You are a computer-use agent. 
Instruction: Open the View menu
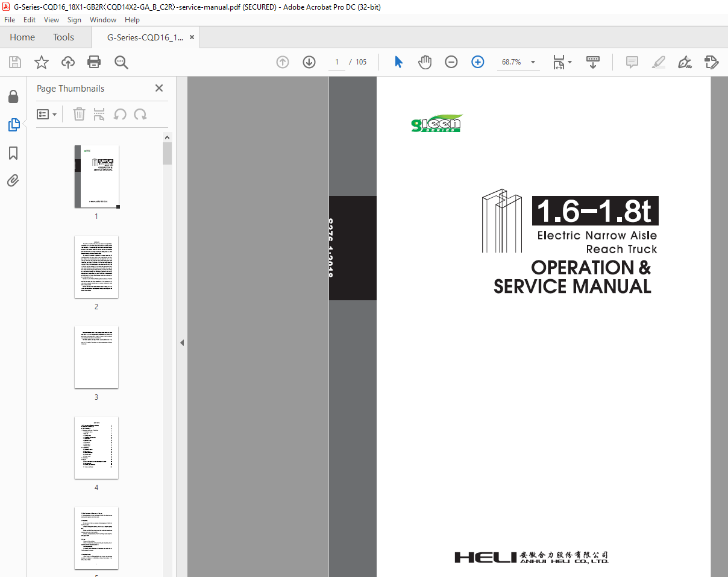pos(52,20)
